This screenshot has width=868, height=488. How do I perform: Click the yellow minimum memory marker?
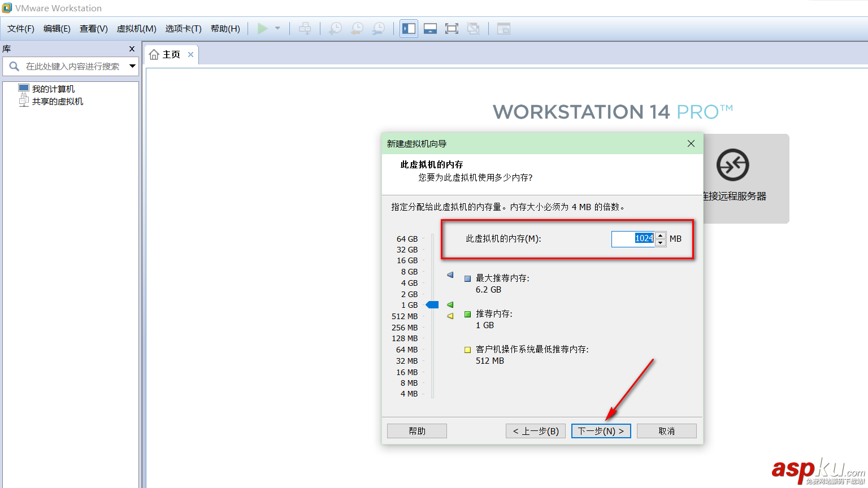[450, 316]
